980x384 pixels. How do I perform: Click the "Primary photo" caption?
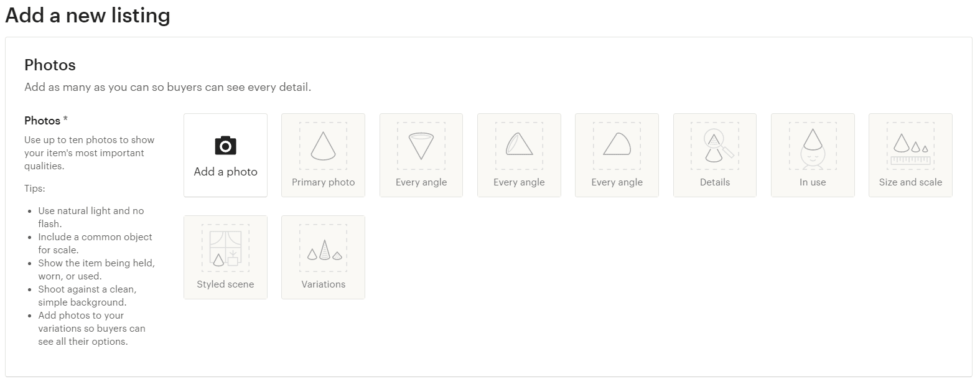[x=323, y=182]
